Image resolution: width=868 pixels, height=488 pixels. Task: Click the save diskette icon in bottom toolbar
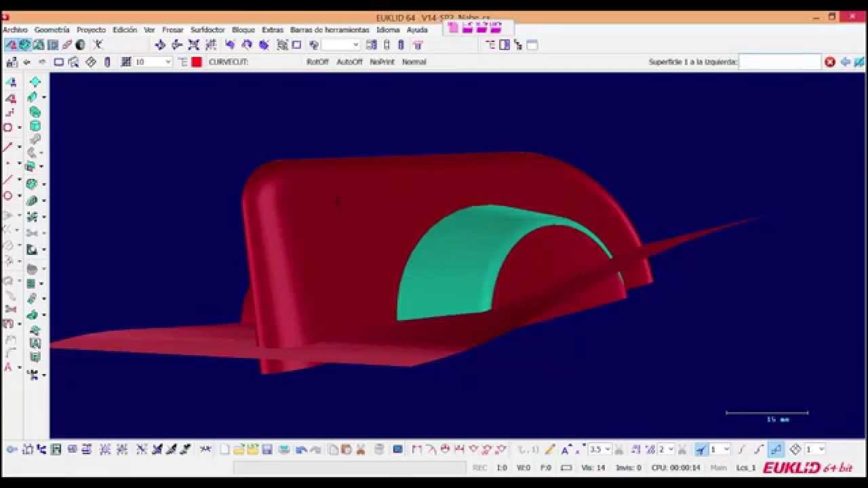pyautogui.click(x=267, y=449)
